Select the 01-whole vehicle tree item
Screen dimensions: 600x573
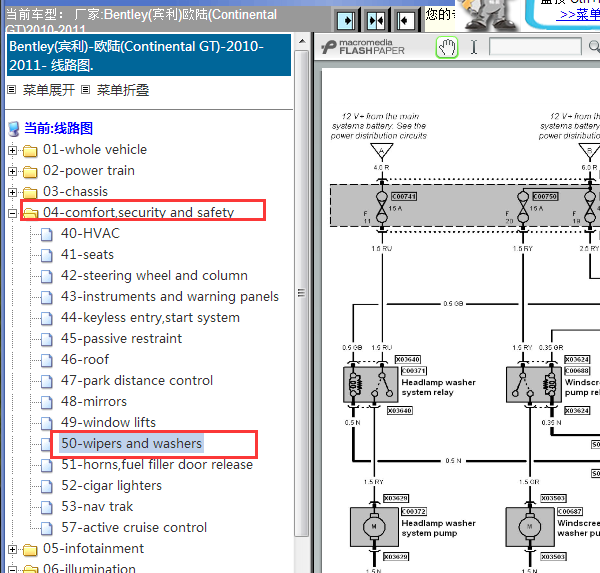(x=95, y=149)
